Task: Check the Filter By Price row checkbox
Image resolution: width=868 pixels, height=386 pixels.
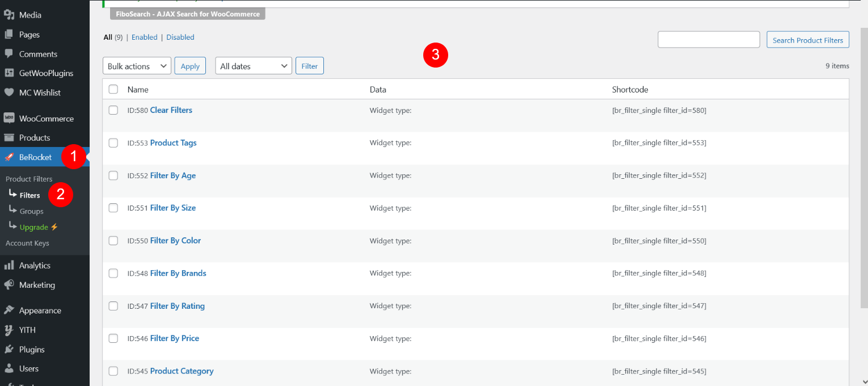Action: pos(113,338)
